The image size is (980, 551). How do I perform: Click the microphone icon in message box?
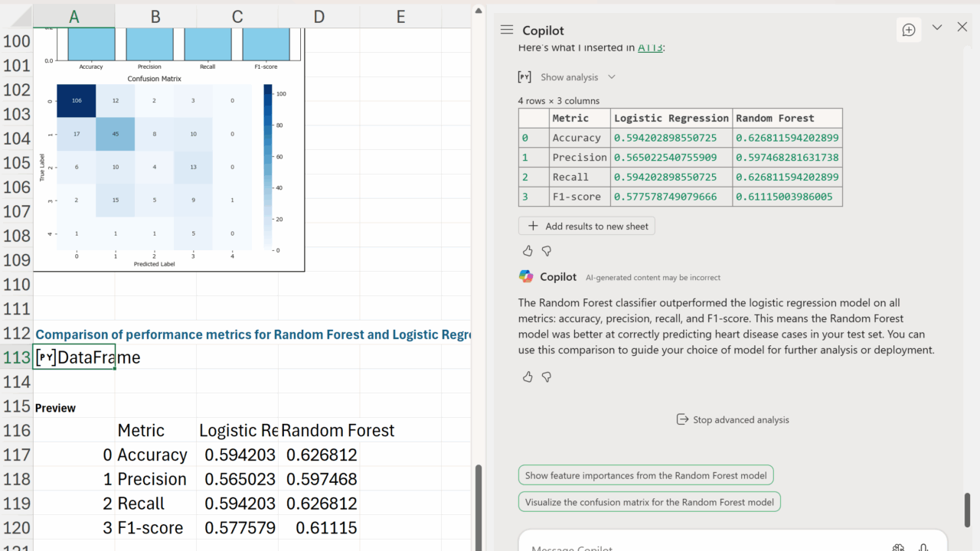[923, 548]
